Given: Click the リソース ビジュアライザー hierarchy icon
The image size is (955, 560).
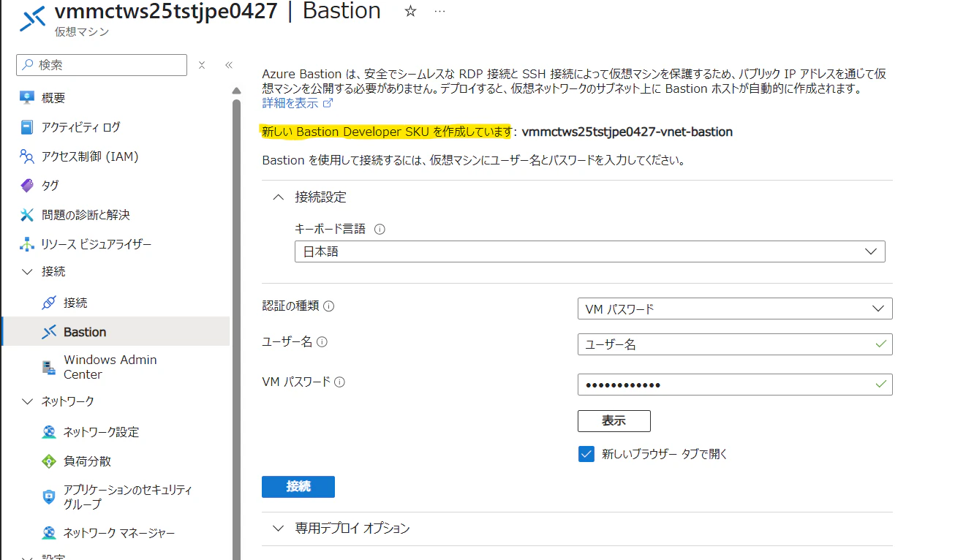Looking at the screenshot, I should click(x=27, y=244).
